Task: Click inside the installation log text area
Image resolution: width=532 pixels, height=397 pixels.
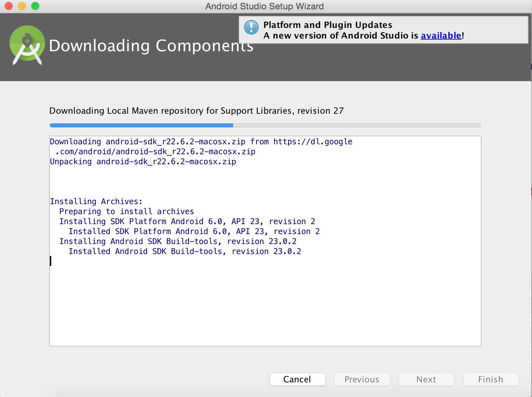Action: tap(265, 299)
